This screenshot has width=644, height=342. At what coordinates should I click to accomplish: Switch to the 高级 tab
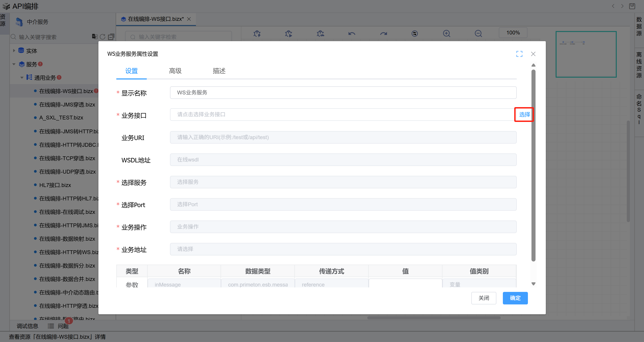[x=175, y=71]
